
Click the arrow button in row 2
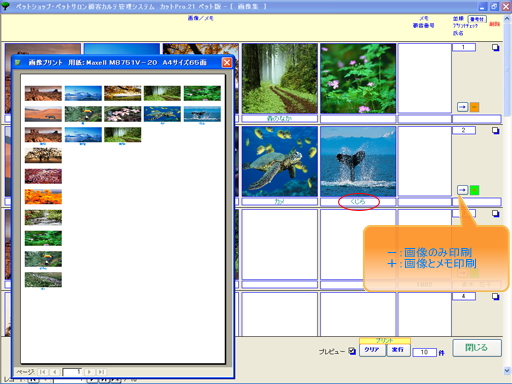pyautogui.click(x=462, y=190)
